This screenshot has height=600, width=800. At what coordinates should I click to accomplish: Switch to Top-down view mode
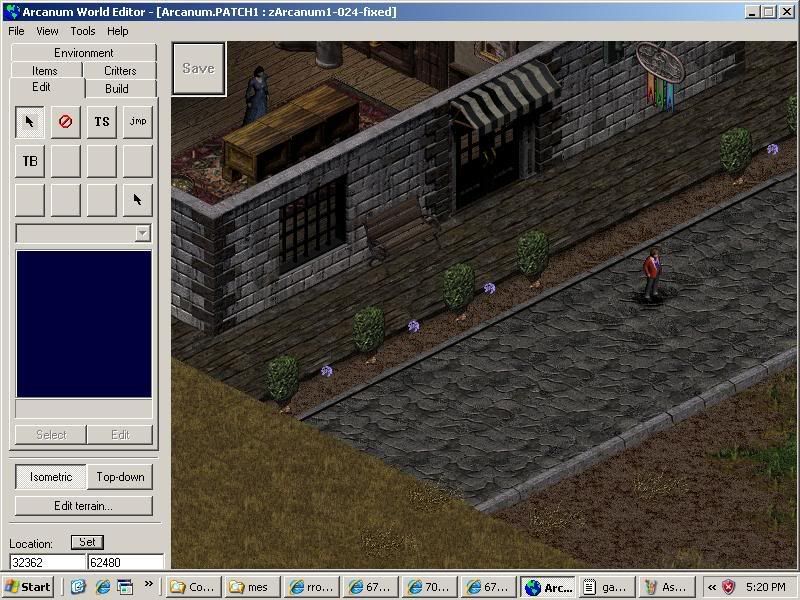pyautogui.click(x=120, y=477)
